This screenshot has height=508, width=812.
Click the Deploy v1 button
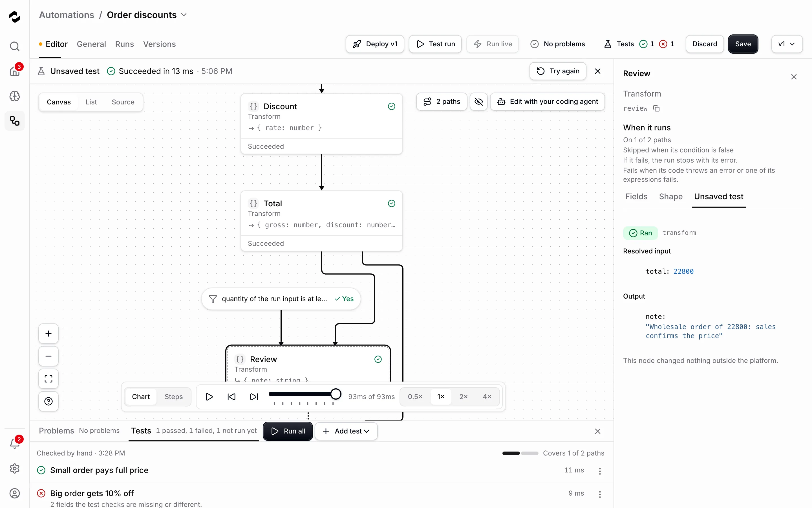tap(375, 44)
